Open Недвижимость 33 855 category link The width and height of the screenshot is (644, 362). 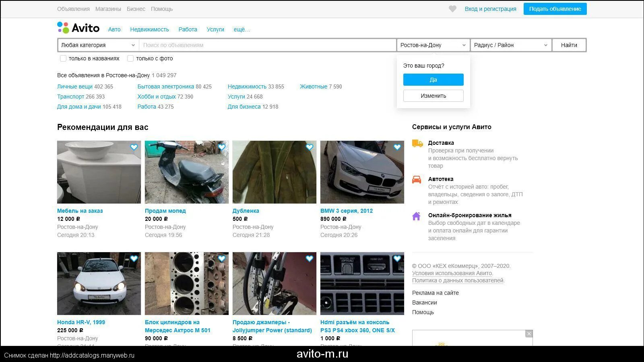point(247,86)
